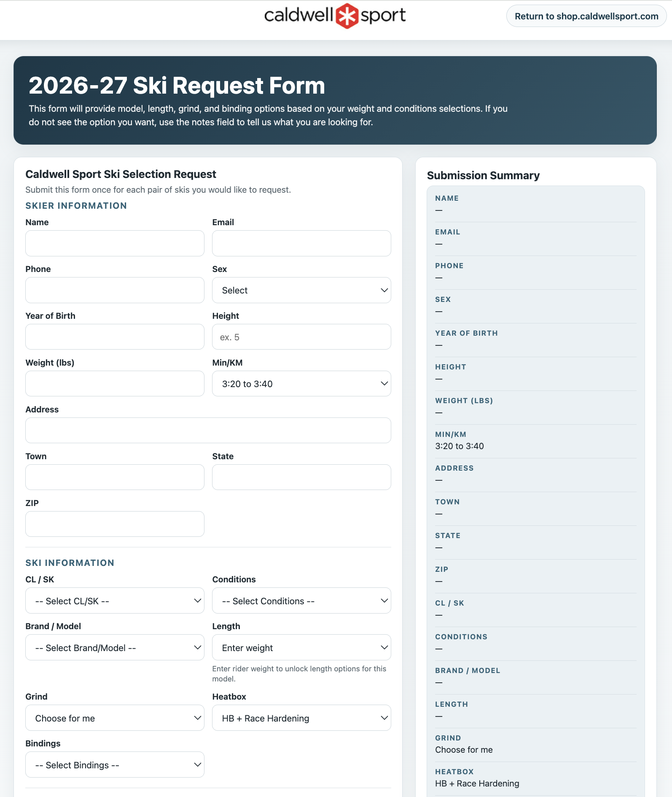This screenshot has width=672, height=797.
Task: Select the Phone text box
Action: pyautogui.click(x=115, y=290)
